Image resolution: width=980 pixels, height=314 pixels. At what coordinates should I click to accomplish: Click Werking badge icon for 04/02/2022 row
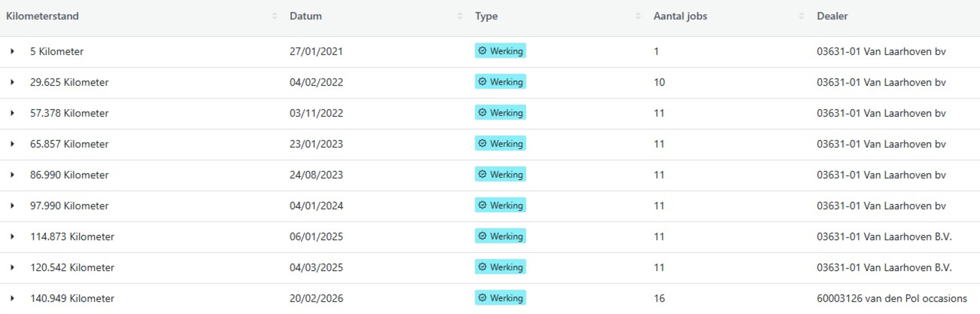point(482,81)
